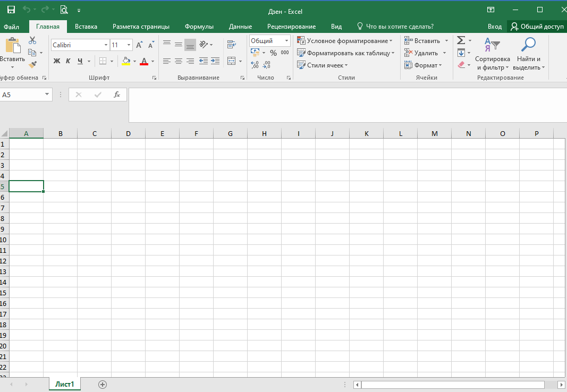This screenshot has height=392, width=567.
Task: Activate the Format Painter brush
Action: click(32, 65)
